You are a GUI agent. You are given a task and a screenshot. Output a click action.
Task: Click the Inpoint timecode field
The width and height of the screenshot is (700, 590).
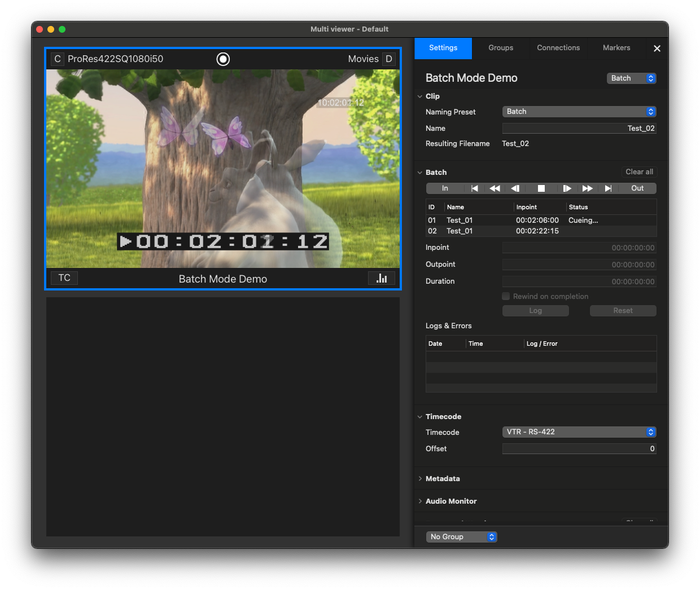click(x=579, y=248)
